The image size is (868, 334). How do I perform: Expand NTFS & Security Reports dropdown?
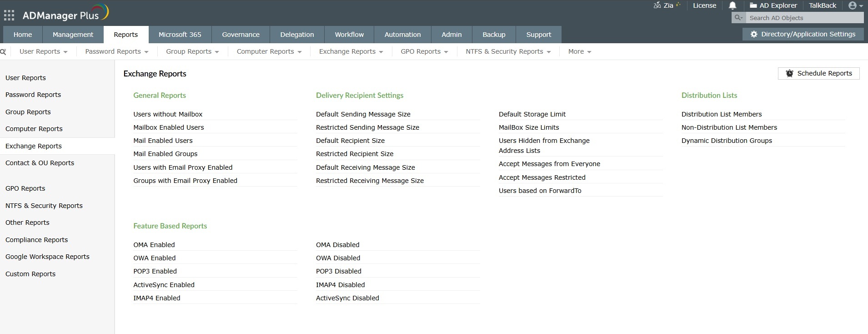[x=508, y=51]
